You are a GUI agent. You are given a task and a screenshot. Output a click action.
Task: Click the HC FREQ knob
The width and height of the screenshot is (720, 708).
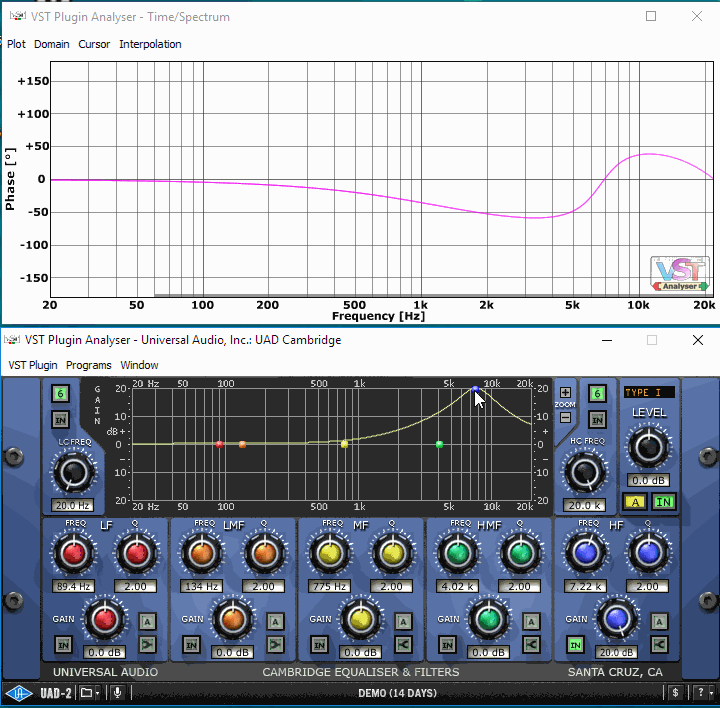point(585,472)
